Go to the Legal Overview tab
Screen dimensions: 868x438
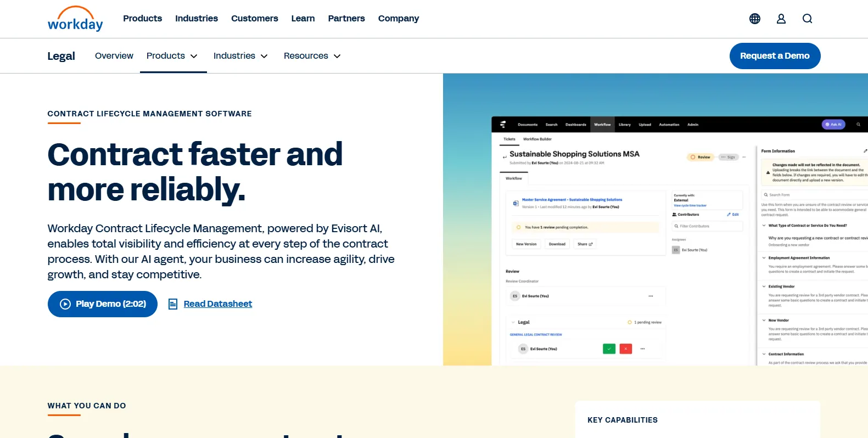pos(114,56)
